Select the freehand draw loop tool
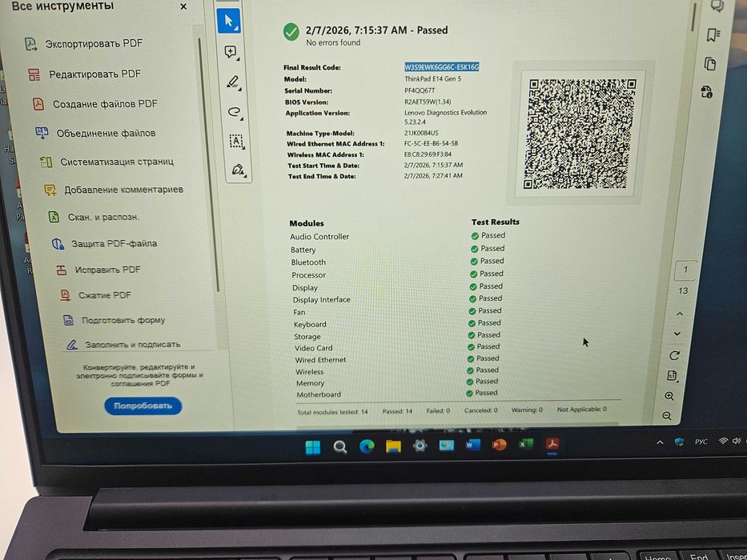747x560 pixels. 235,112
